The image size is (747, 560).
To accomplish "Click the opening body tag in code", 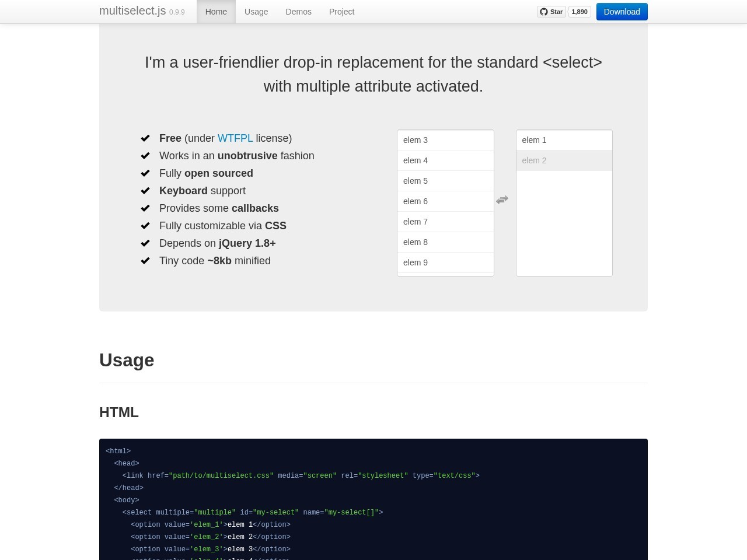I will point(127,500).
